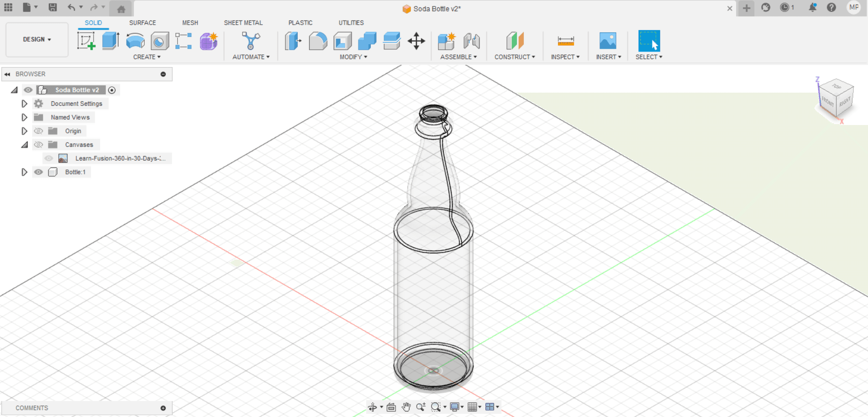Switch to the SURFACE tab
The image size is (868, 417).
[142, 23]
